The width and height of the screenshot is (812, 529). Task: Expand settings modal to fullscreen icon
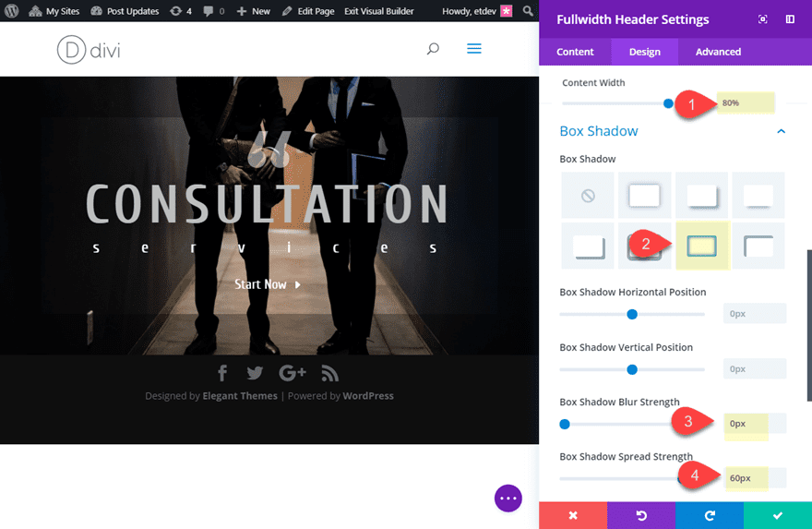[x=763, y=19]
